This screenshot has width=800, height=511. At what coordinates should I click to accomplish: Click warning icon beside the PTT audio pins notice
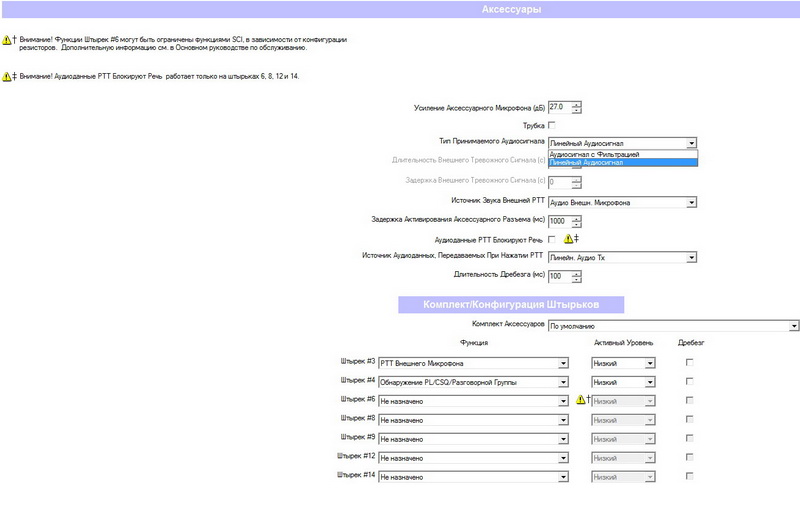pos(6,76)
